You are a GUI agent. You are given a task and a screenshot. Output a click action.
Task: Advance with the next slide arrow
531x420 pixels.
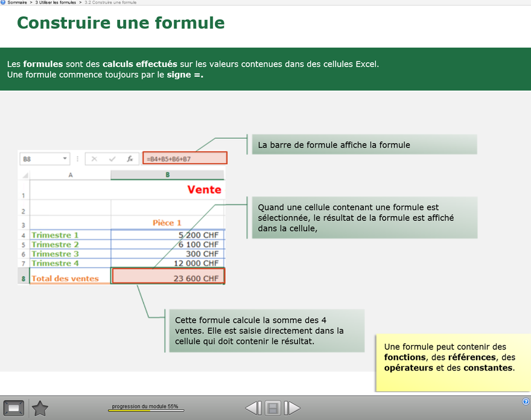(x=292, y=409)
